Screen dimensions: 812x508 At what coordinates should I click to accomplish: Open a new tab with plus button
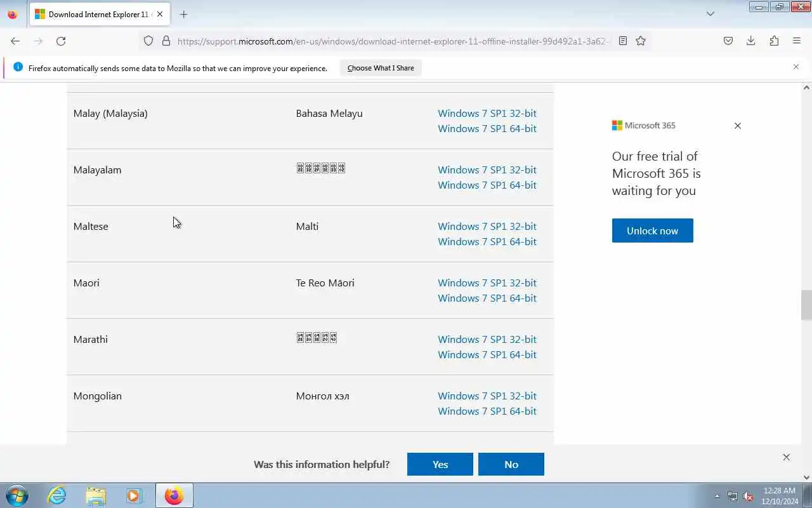pos(183,14)
